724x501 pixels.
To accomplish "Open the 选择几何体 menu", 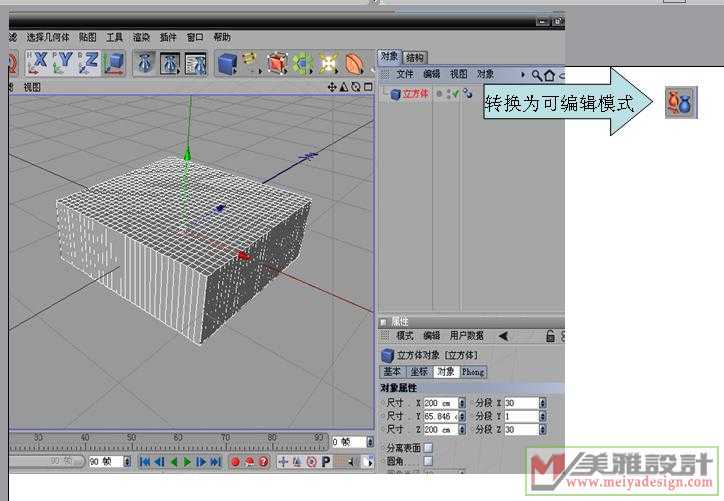I will click(x=48, y=37).
